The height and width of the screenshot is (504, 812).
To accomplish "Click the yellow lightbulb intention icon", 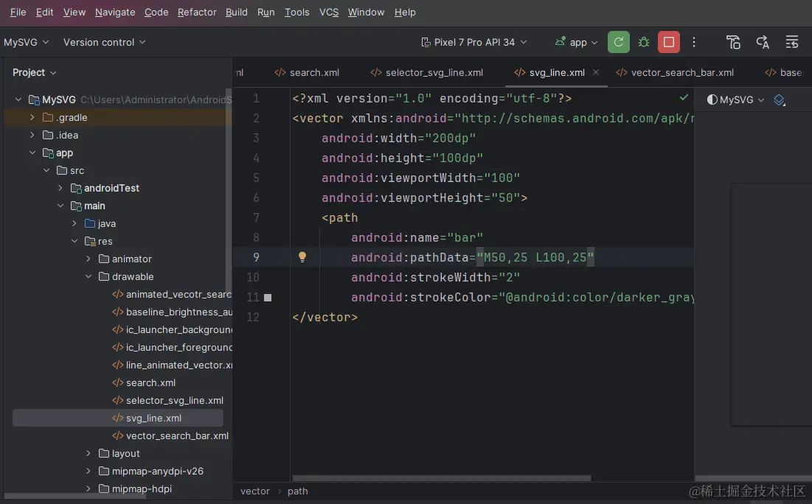I will (x=302, y=256).
